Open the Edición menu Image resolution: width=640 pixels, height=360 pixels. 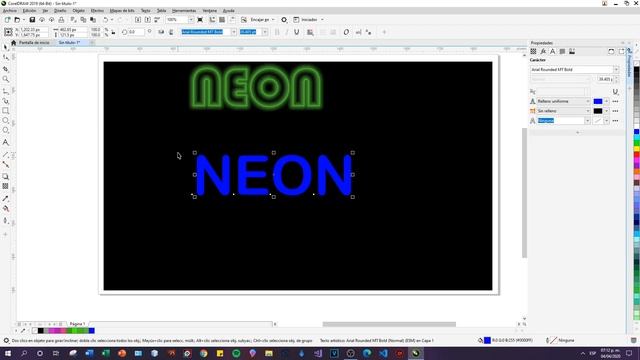(29, 11)
